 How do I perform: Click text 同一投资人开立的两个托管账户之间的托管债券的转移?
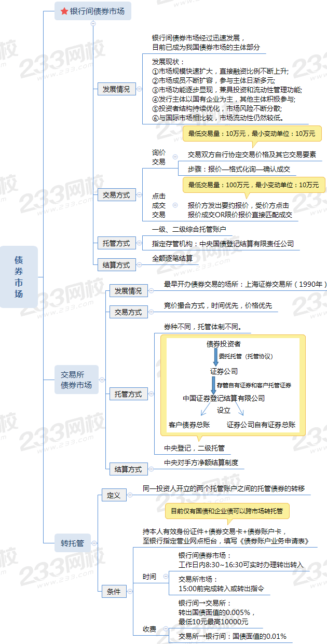[224, 488]
